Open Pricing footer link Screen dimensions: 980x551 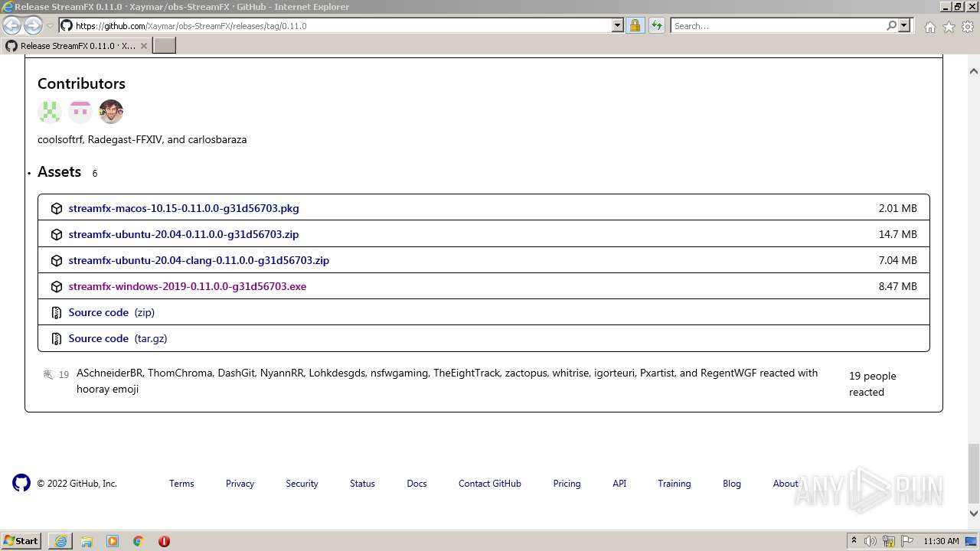click(x=567, y=484)
